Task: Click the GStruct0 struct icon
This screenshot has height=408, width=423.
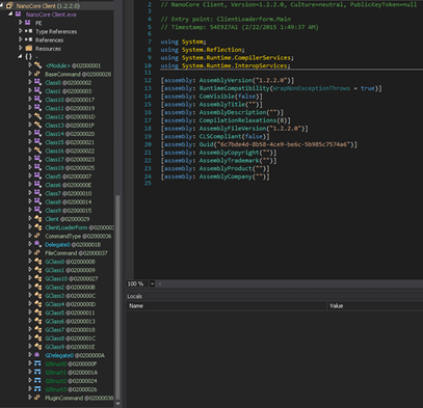Action: click(38, 364)
